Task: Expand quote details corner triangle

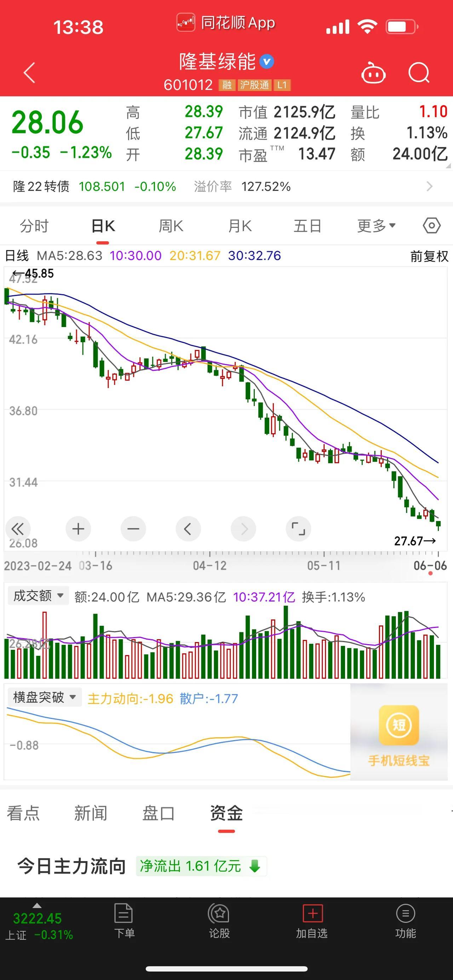Action: pyautogui.click(x=448, y=166)
